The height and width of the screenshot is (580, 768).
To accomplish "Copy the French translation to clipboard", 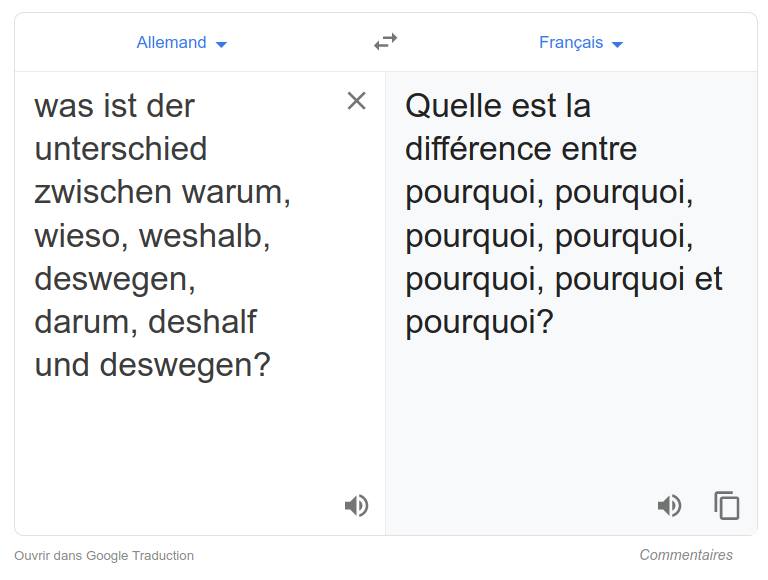I will click(727, 506).
